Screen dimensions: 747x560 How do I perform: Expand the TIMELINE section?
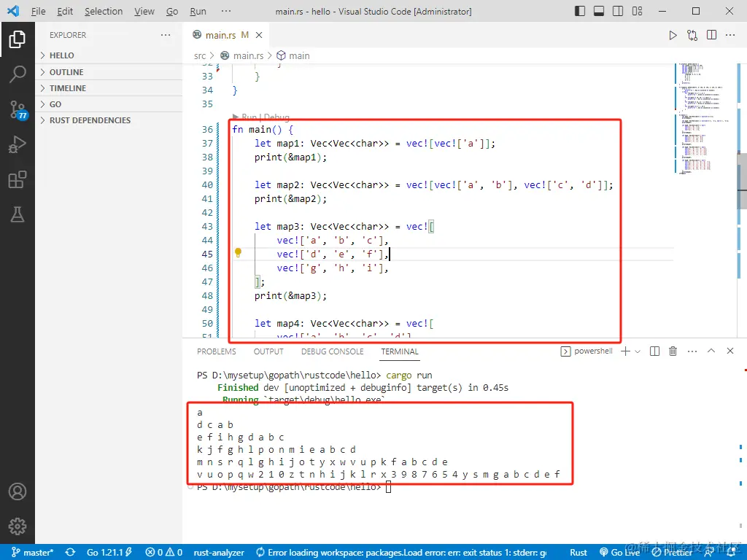pos(109,88)
